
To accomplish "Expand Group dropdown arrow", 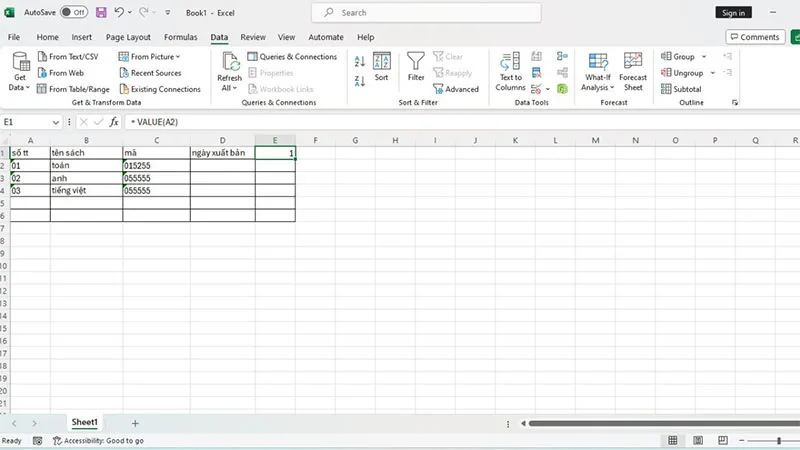I will [704, 57].
